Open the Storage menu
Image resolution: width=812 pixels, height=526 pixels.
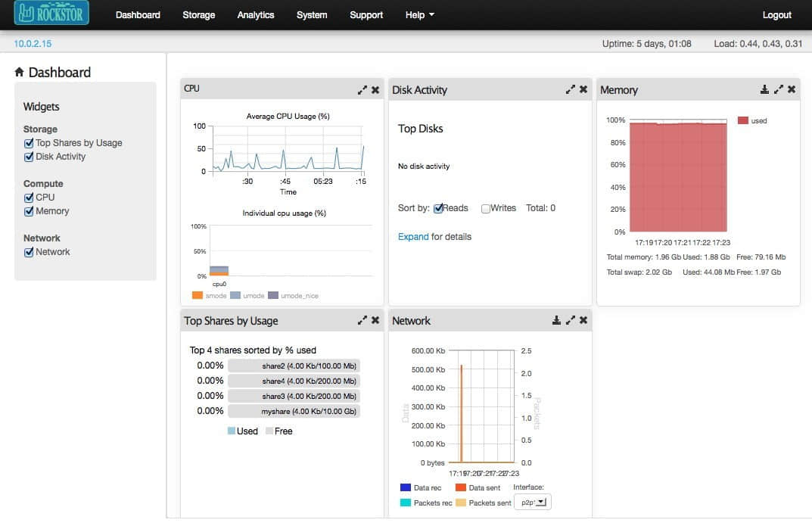pos(198,15)
